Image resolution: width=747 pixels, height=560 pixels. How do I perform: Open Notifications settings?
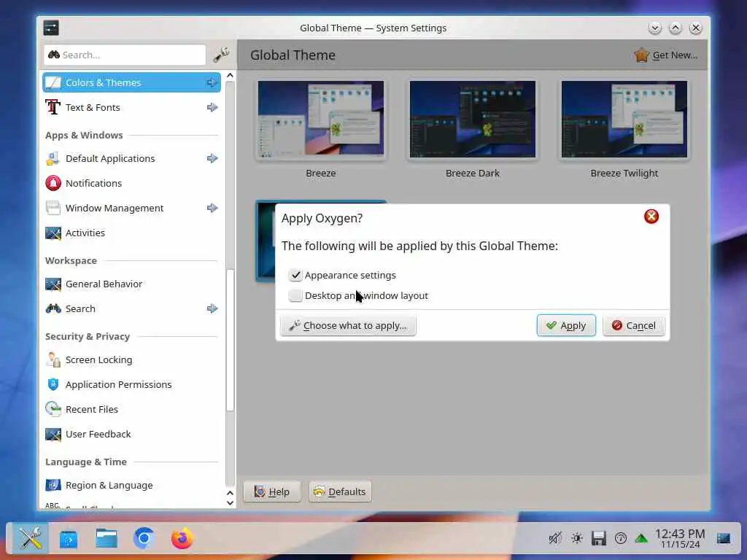click(x=131, y=183)
